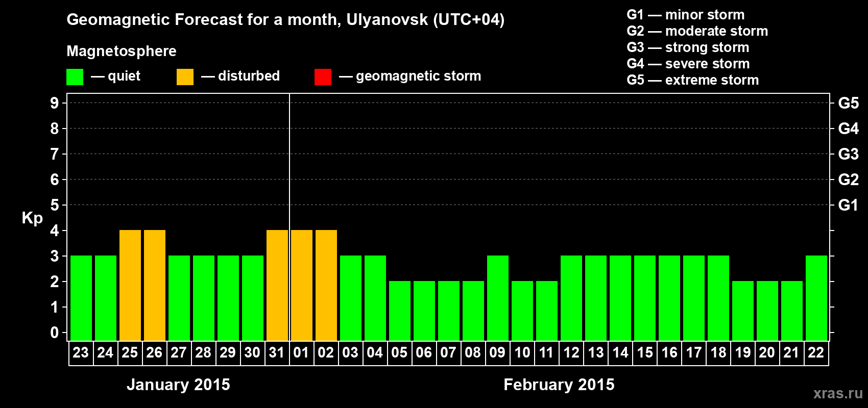Click the Kp value 9 on left axis
Image resolution: width=868 pixels, height=408 pixels.
click(x=55, y=103)
